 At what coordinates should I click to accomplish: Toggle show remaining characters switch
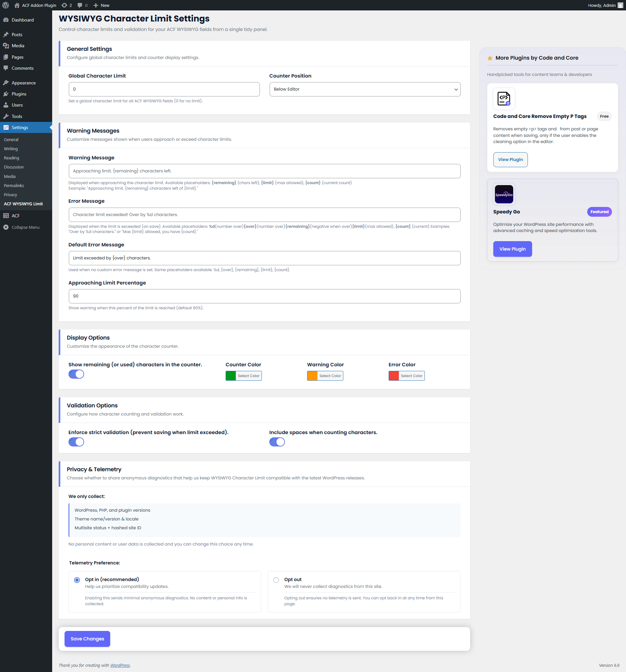click(x=76, y=374)
